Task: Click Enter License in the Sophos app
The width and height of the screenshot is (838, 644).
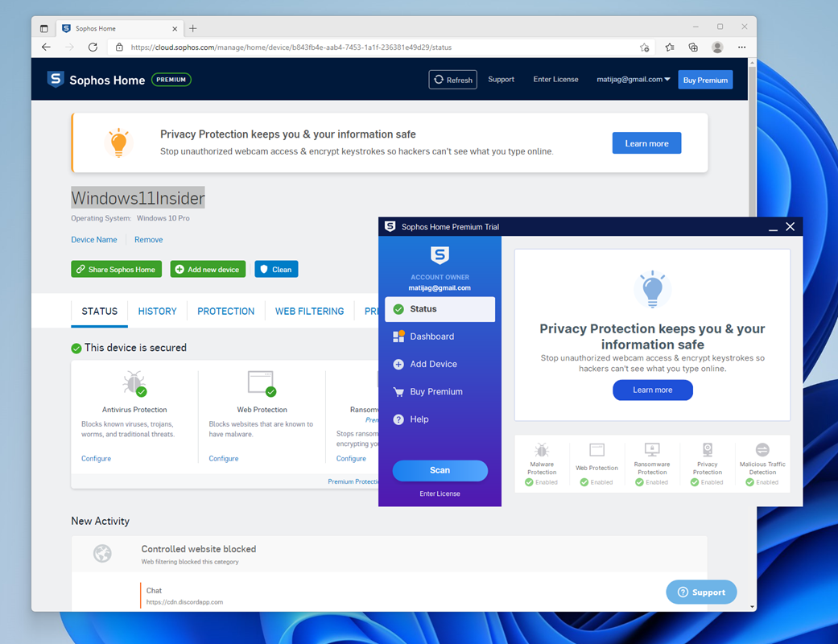Action: [440, 493]
